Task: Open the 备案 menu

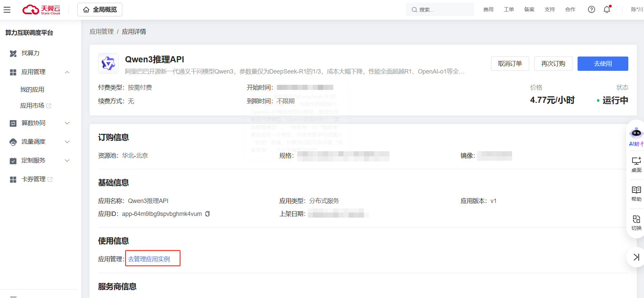Action: click(x=529, y=10)
